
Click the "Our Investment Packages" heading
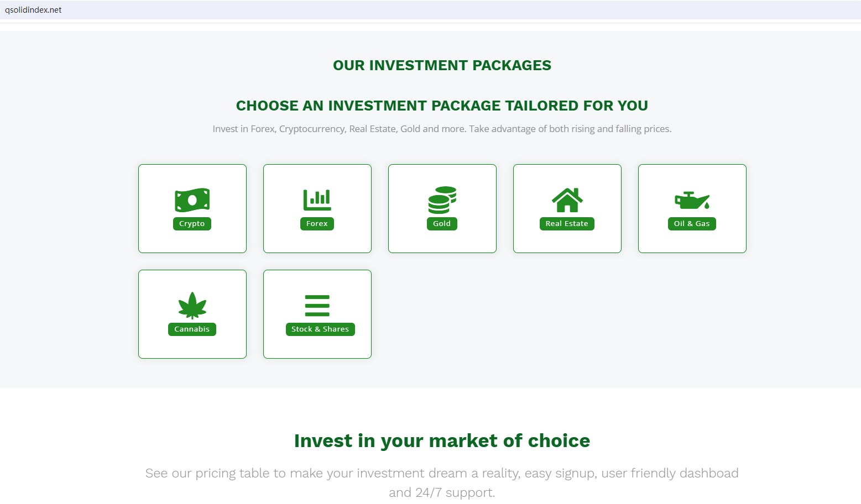442,65
